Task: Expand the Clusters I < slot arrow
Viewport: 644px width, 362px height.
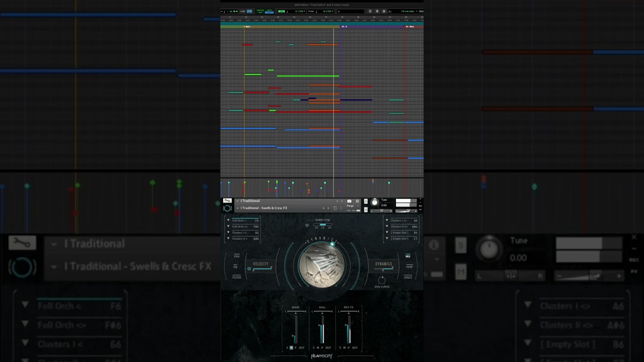Action: (x=228, y=232)
